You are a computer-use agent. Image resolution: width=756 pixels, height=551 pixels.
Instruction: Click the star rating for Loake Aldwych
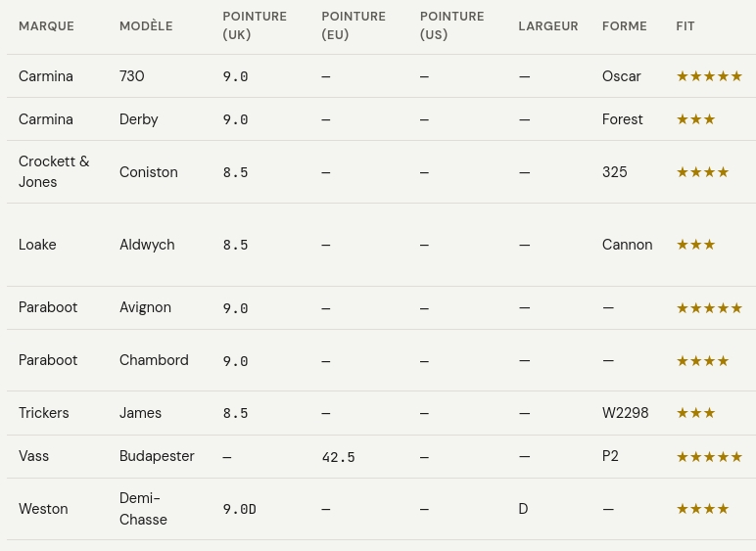(695, 245)
